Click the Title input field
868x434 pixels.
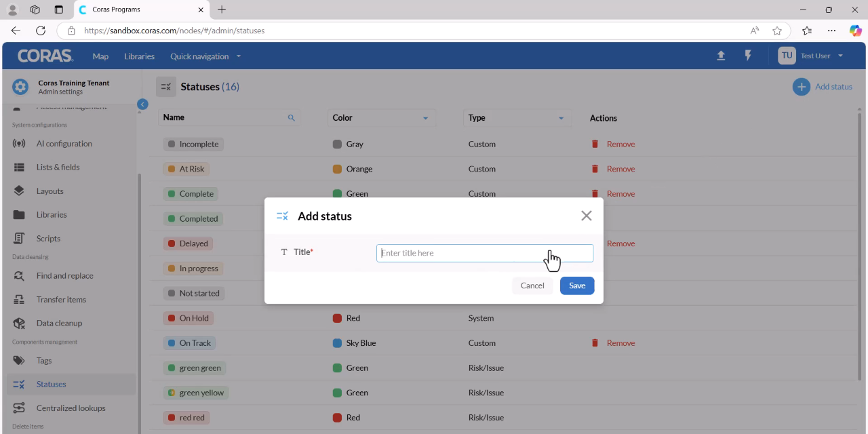tap(485, 253)
